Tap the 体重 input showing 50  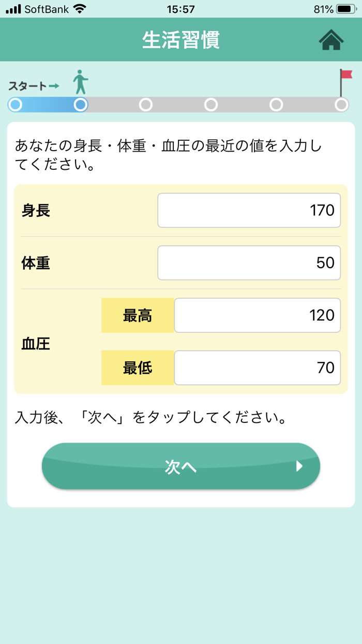[249, 262]
